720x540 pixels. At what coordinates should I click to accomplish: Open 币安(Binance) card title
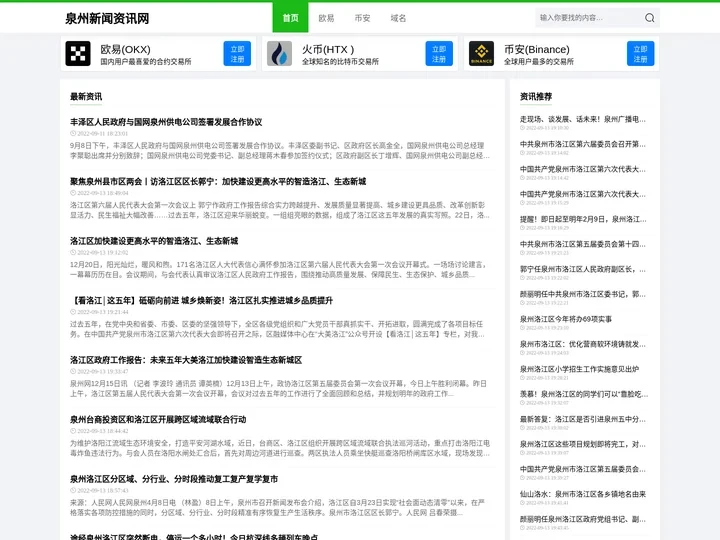pyautogui.click(x=537, y=49)
